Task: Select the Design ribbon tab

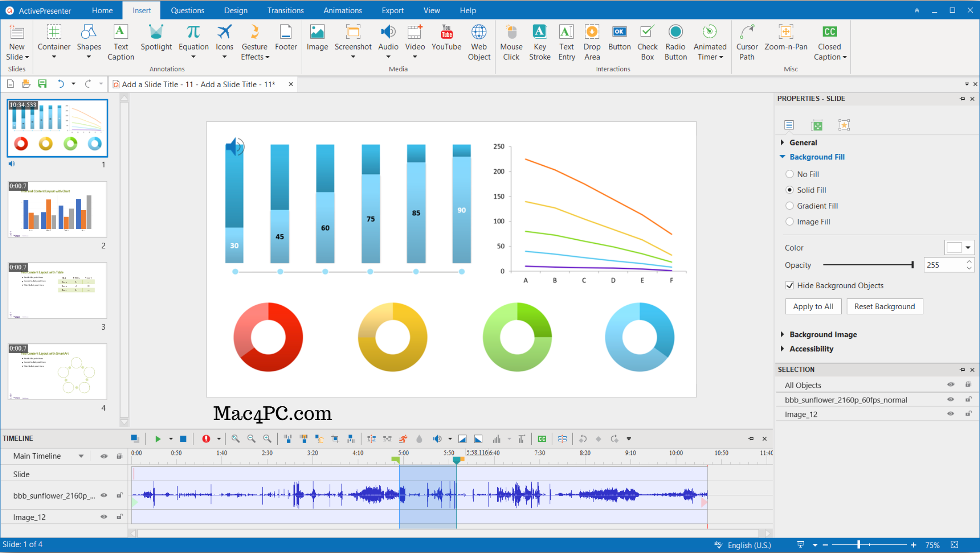Action: click(x=234, y=10)
